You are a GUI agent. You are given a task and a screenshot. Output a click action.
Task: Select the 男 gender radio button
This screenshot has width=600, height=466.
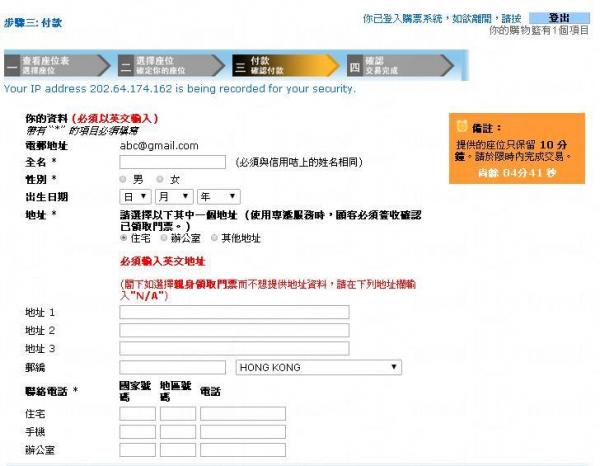point(124,179)
